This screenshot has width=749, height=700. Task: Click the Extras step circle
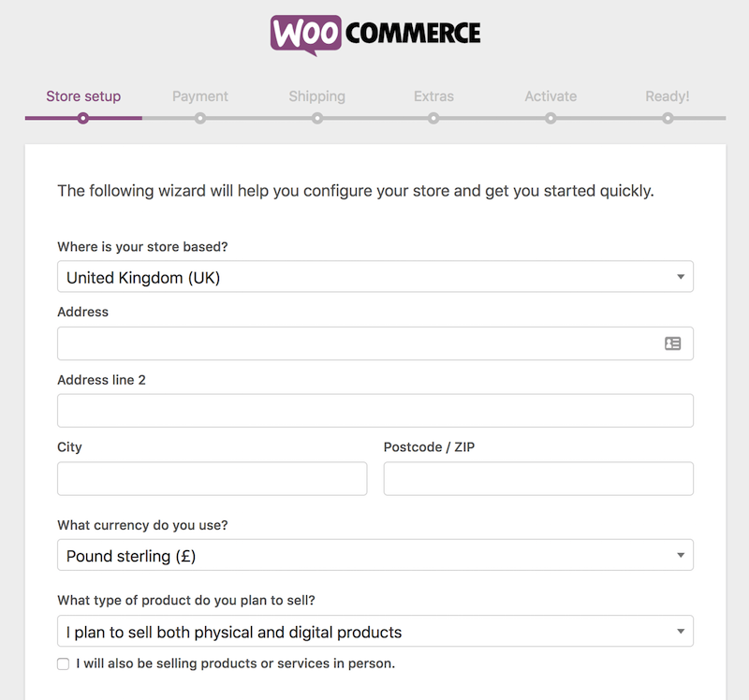coord(433,119)
